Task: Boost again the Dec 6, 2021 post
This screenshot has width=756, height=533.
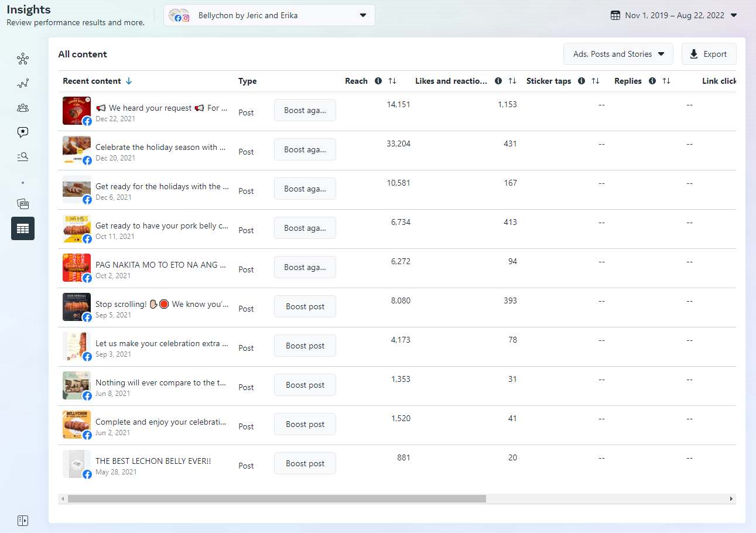Action: [305, 189]
